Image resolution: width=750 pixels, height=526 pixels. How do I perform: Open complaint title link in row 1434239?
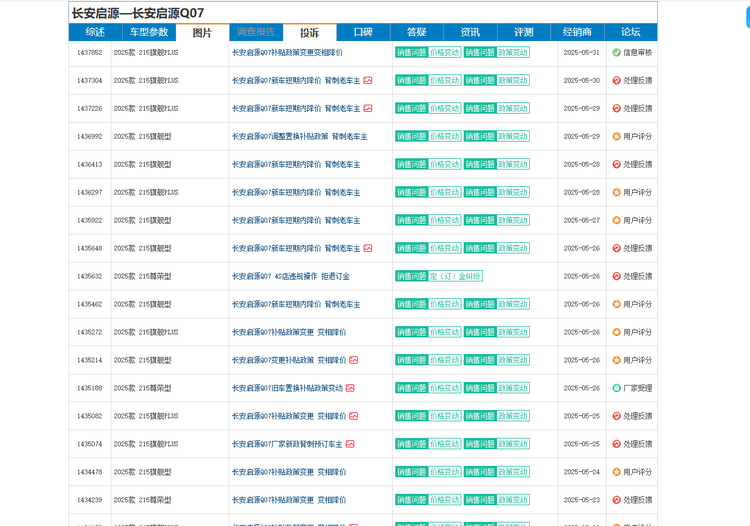(289, 500)
